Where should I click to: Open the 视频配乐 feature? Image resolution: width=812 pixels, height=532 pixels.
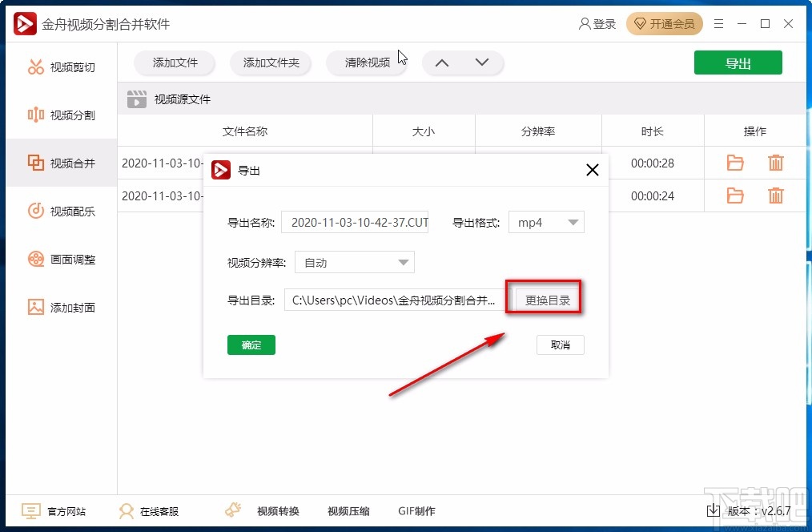pos(61,211)
